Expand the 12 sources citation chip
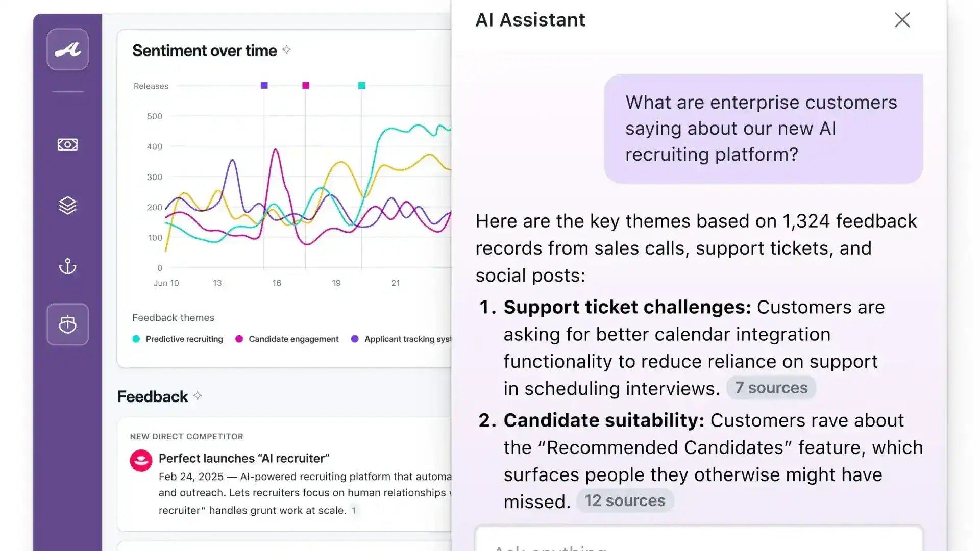Viewport: 980px width, 551px height. point(625,501)
